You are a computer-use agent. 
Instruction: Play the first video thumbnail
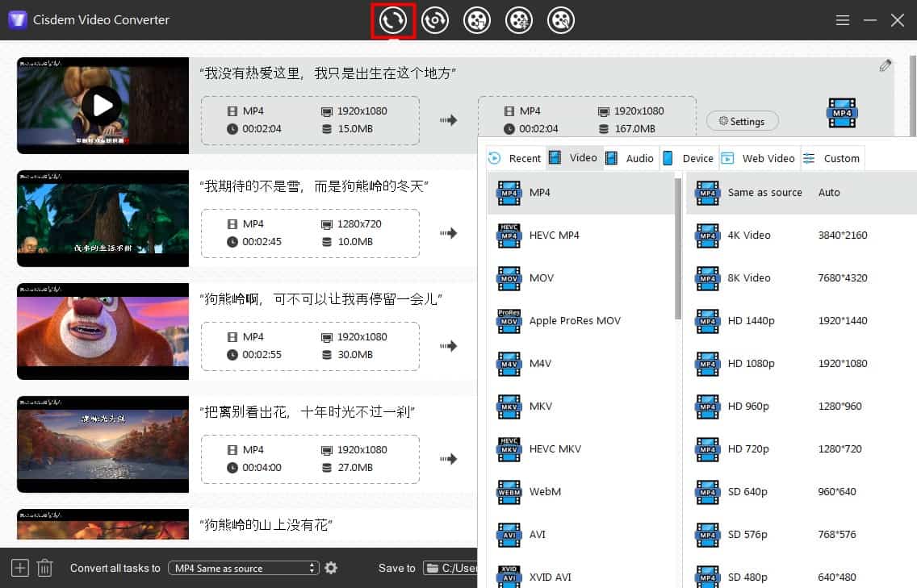point(102,105)
